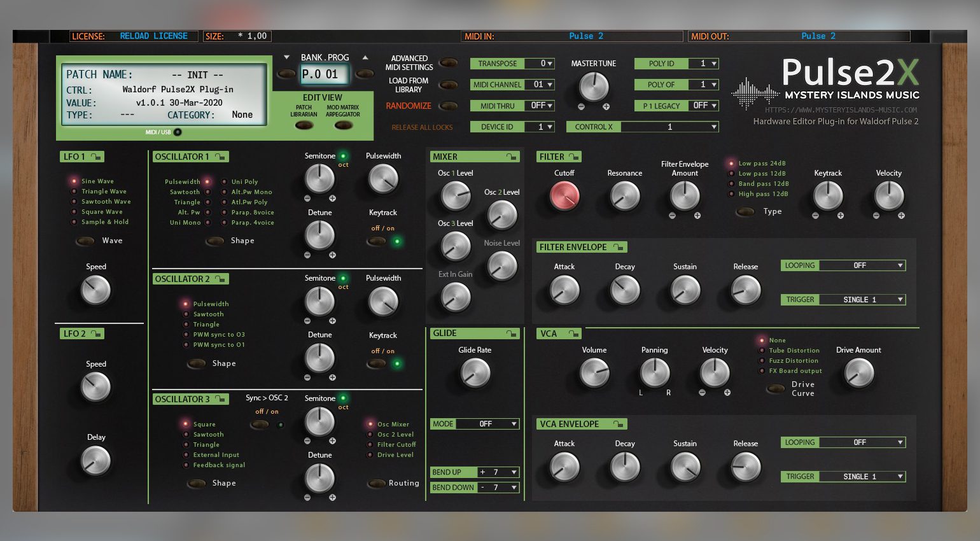
Task: Click the LFO 1 section lock icon
Action: [95, 157]
